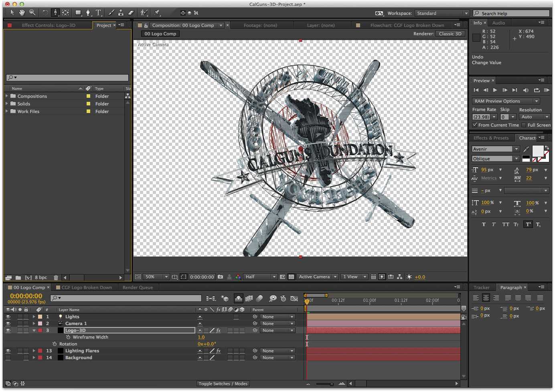
Task: Open Brainstorm lightbulb icon in timeline
Action: tap(273, 298)
